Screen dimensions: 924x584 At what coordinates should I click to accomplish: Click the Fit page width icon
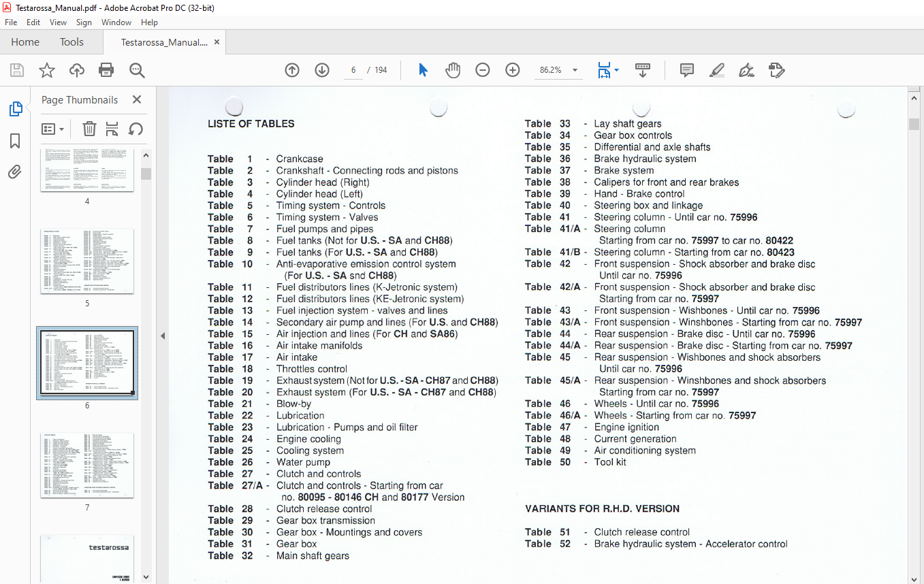tap(604, 70)
